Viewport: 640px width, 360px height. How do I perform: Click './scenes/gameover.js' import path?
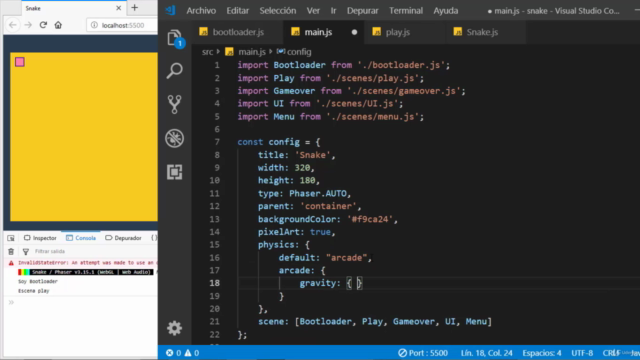404,91
